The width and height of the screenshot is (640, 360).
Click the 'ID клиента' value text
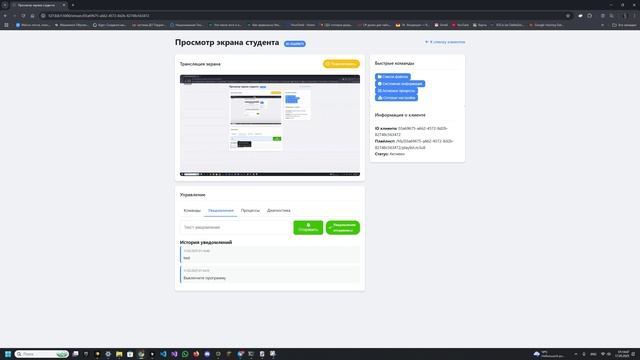411,131
